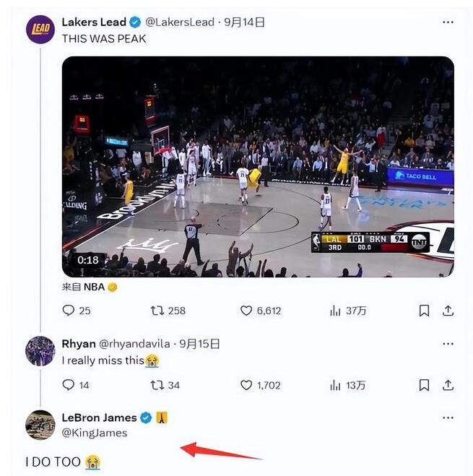Open the Lakers Lead profile avatar
Screen dimensions: 473x476
40,30
